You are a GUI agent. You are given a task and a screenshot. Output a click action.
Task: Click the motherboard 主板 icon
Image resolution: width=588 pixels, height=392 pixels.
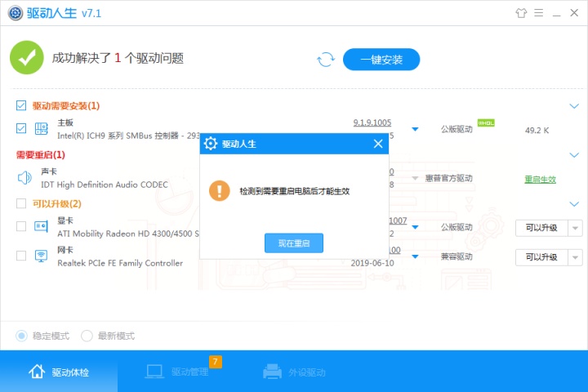(42, 129)
